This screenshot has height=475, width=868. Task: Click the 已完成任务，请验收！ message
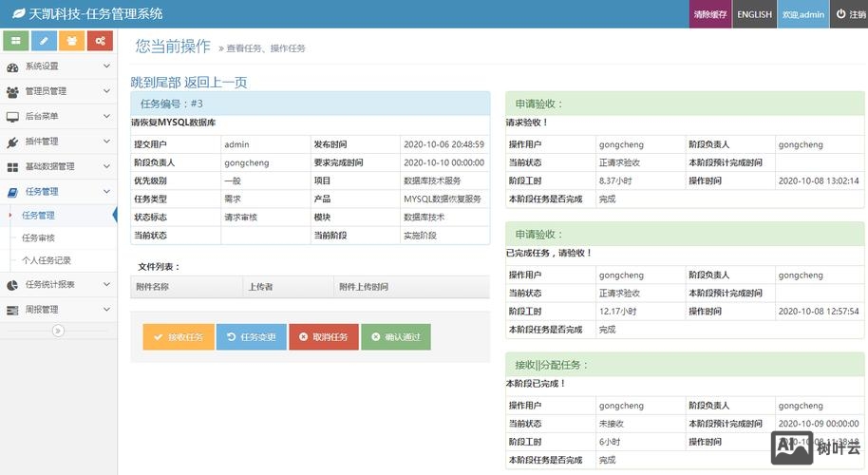[549, 253]
